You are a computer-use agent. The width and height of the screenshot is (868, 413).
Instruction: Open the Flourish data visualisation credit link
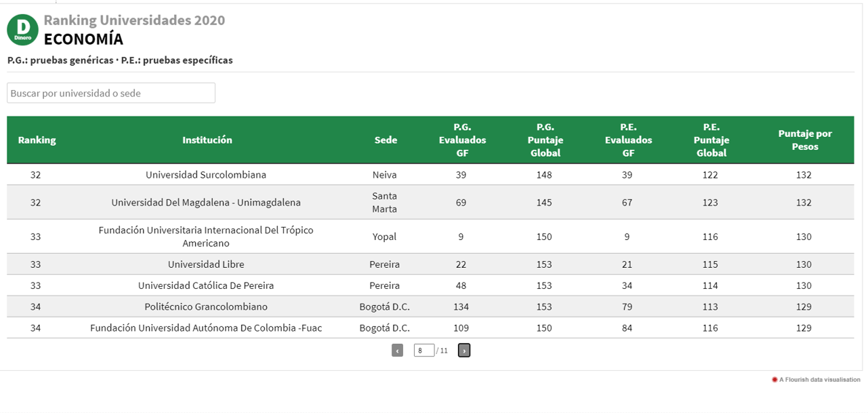(816, 380)
